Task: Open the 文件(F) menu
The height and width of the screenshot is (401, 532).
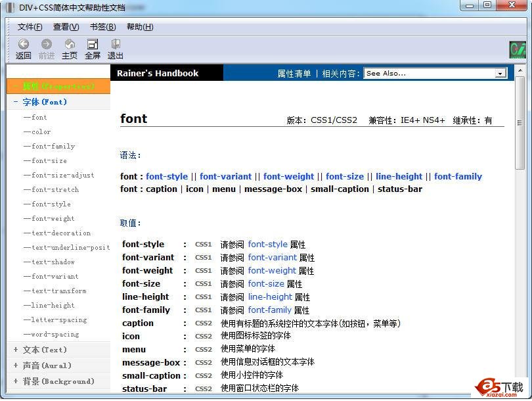Action: (29, 27)
